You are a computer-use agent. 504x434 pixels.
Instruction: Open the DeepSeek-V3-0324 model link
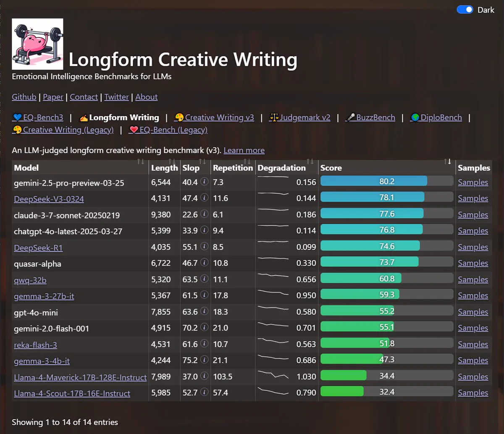click(49, 199)
